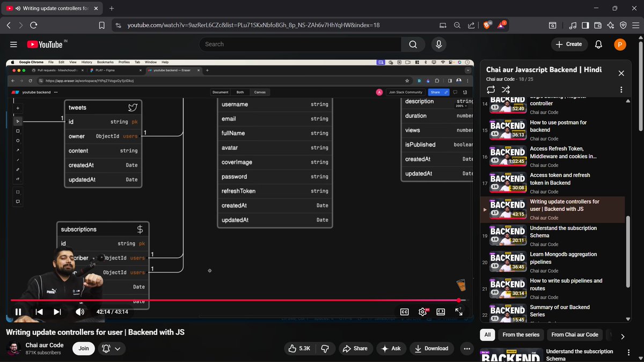644x362 pixels.
Task: Toggle the browser sidebar panel
Action: pyautogui.click(x=585, y=25)
